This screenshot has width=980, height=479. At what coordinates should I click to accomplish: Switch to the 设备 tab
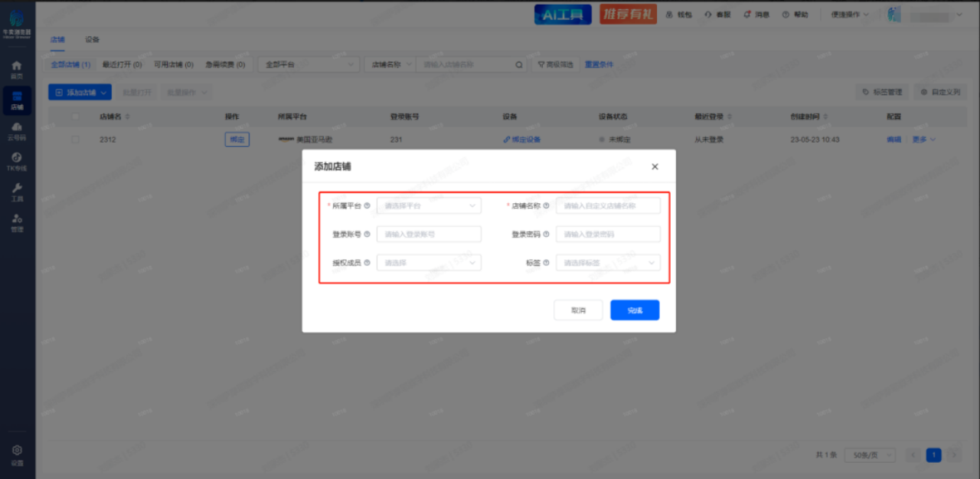93,40
